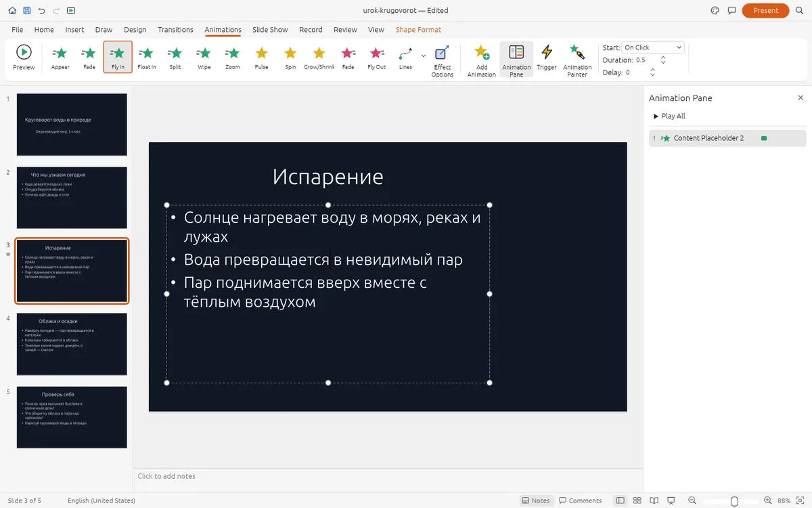Click the Home icon in title bar
Viewport: 812px width, 508px height.
(x=12, y=10)
